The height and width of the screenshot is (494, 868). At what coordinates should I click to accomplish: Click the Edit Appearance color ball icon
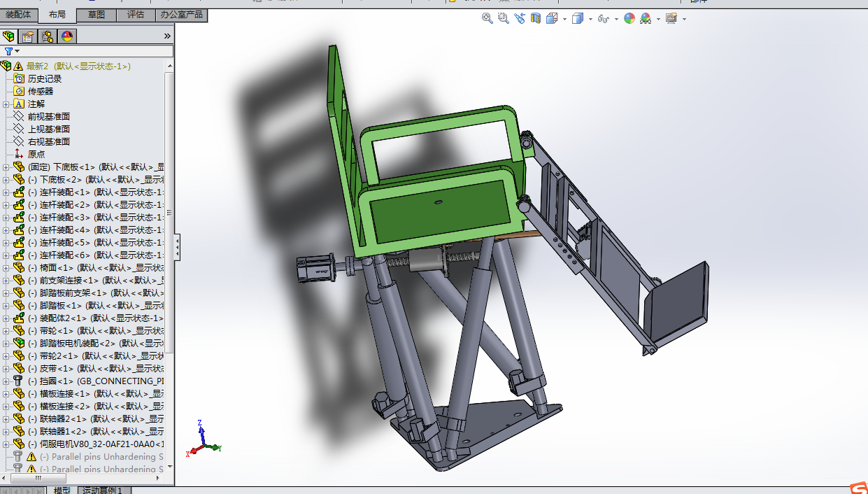(x=629, y=19)
